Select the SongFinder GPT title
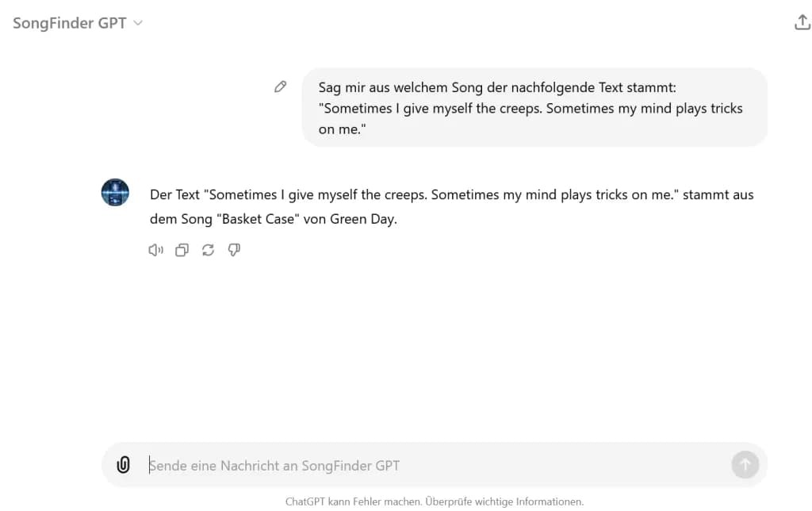Viewport: 812px width, 511px height. [x=69, y=23]
